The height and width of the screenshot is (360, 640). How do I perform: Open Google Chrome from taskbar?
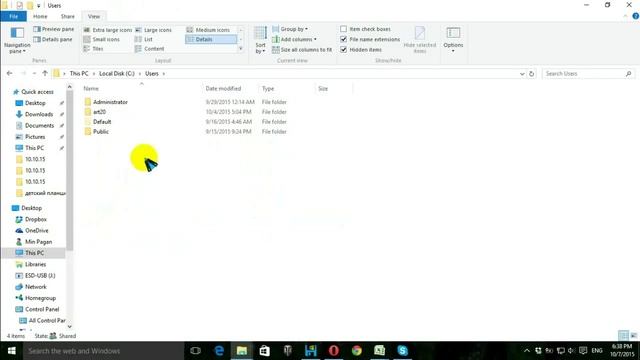[357, 351]
